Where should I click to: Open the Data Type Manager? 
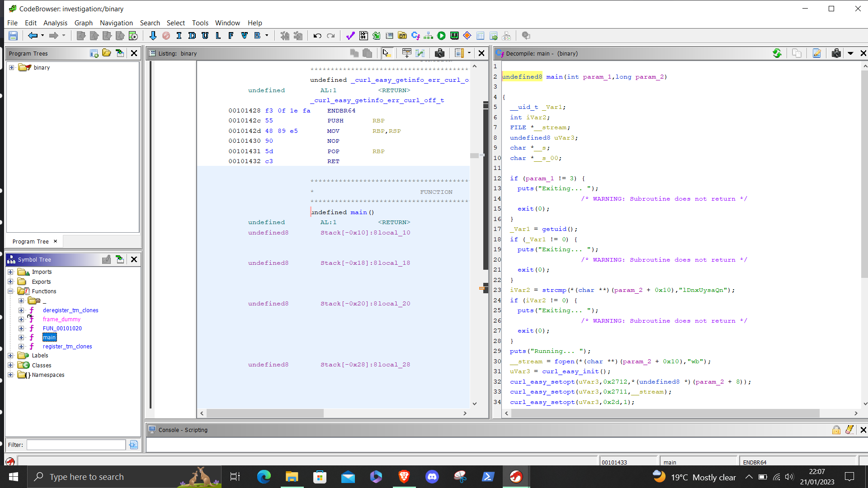click(x=402, y=35)
